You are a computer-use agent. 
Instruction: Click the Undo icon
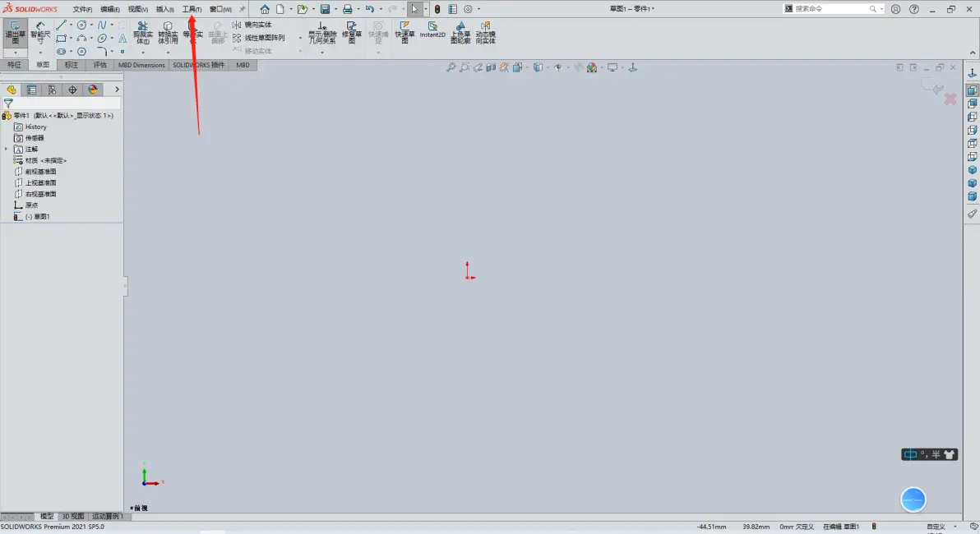tap(370, 9)
